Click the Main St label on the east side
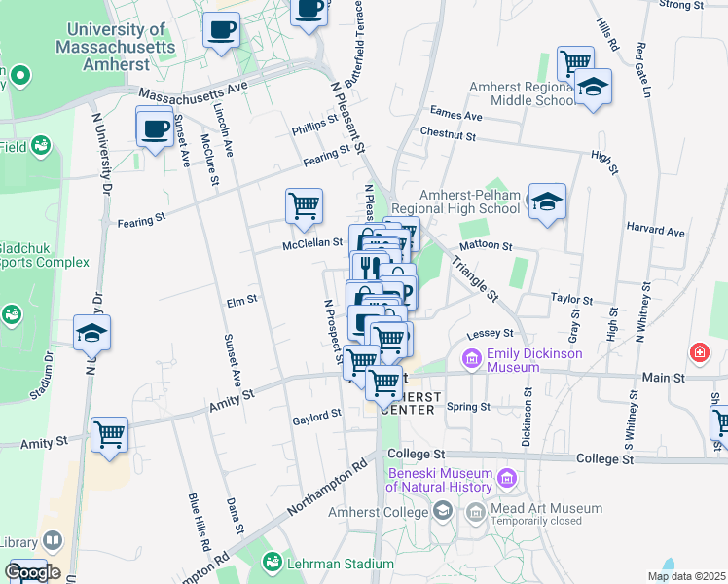The image size is (728, 584). 663,378
